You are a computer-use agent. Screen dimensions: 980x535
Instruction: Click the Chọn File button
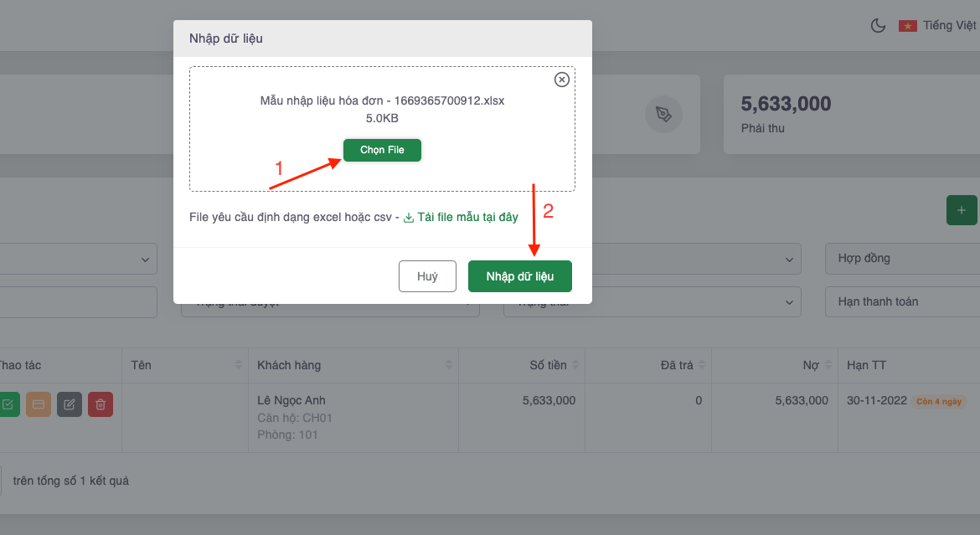[x=382, y=150]
